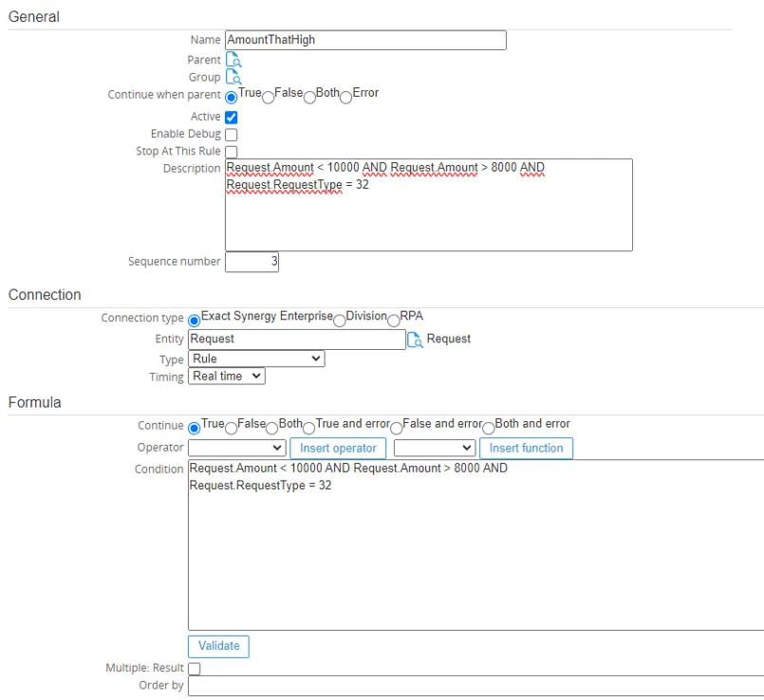Click the Insert function button
Image resolution: width=764 pixels, height=700 pixels.
point(526,448)
